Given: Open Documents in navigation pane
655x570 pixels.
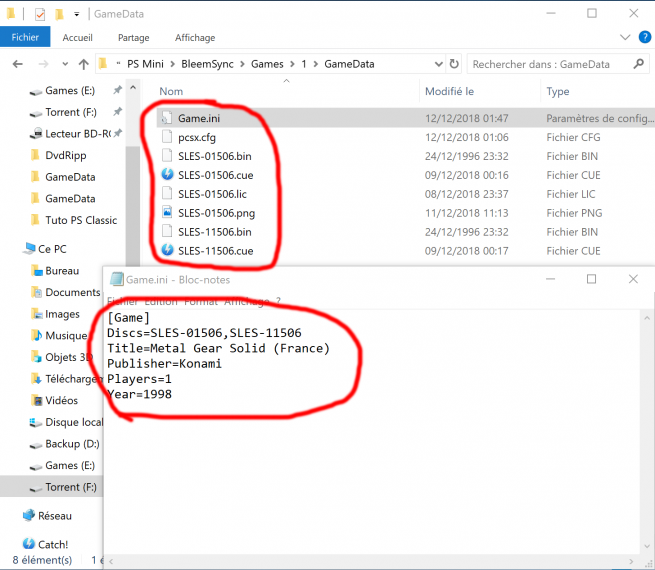Looking at the screenshot, I should click(x=73, y=292).
